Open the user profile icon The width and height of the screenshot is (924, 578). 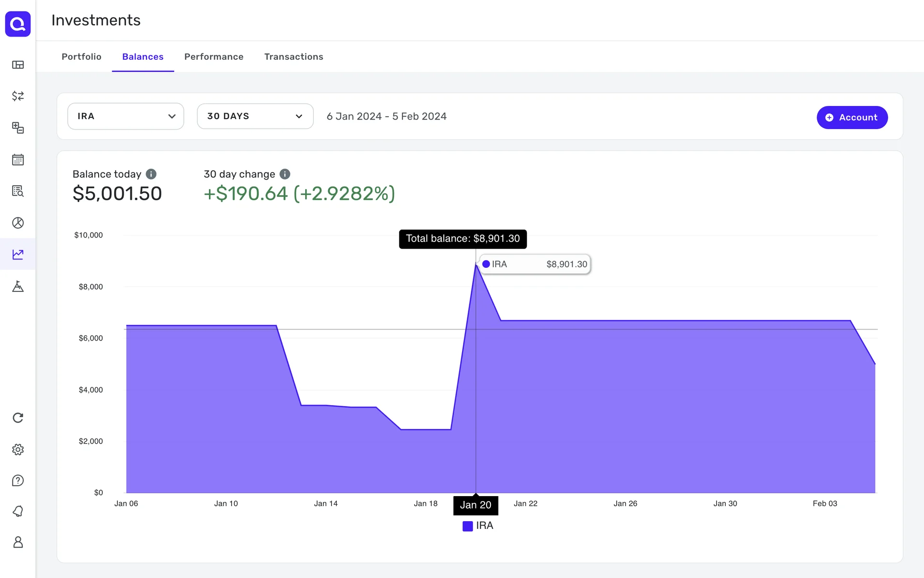point(18,542)
